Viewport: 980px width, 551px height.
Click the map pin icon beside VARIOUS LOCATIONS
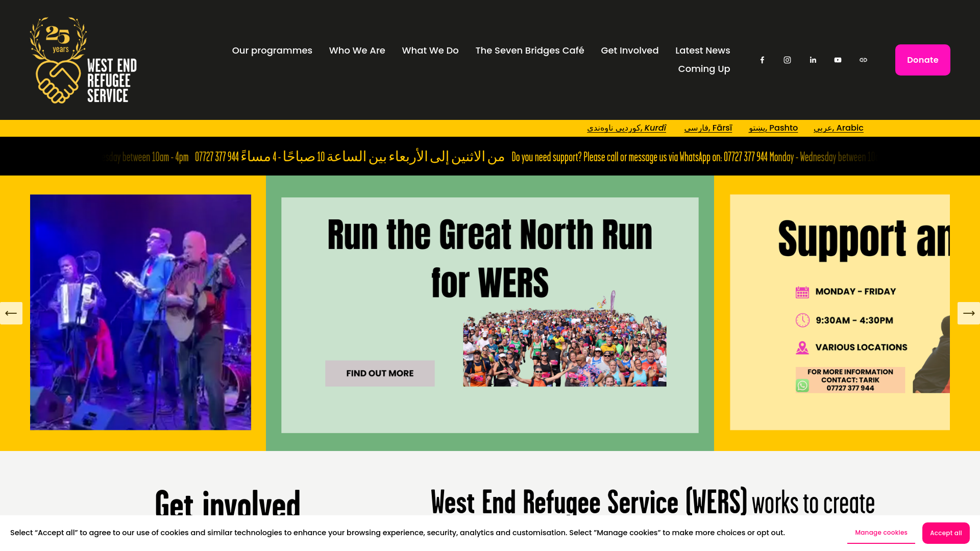(x=802, y=348)
